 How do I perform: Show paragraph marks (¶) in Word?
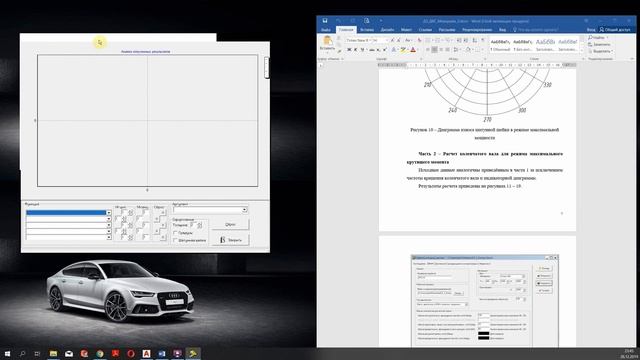click(483, 40)
